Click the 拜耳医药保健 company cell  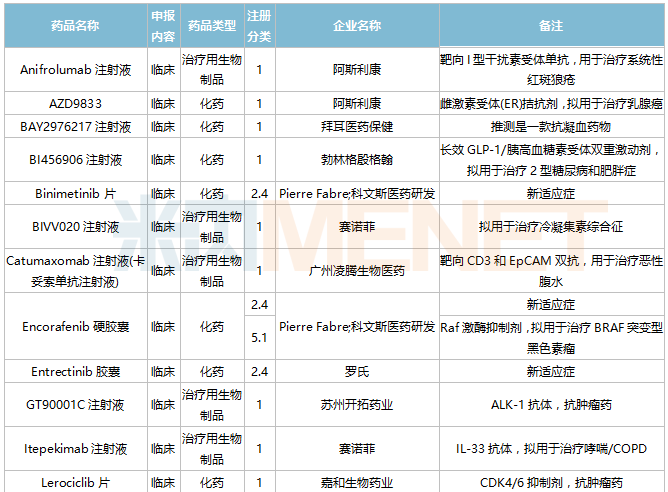point(357,126)
